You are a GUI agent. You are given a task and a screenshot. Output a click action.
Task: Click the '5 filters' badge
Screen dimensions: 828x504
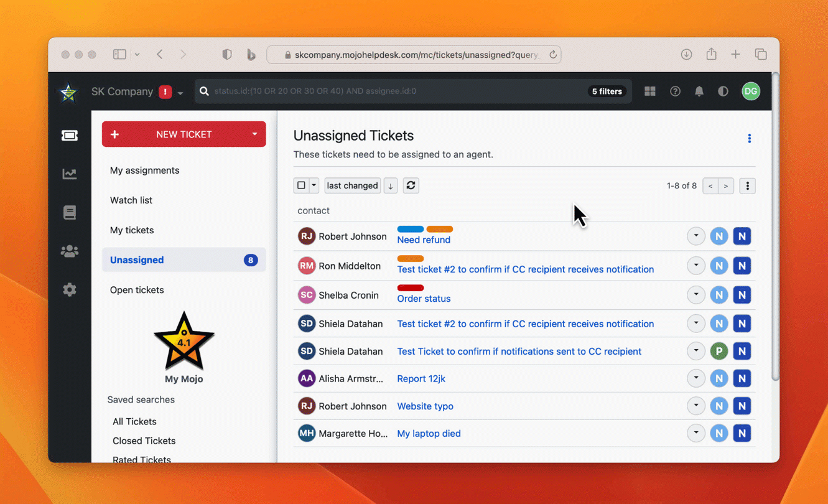(607, 91)
